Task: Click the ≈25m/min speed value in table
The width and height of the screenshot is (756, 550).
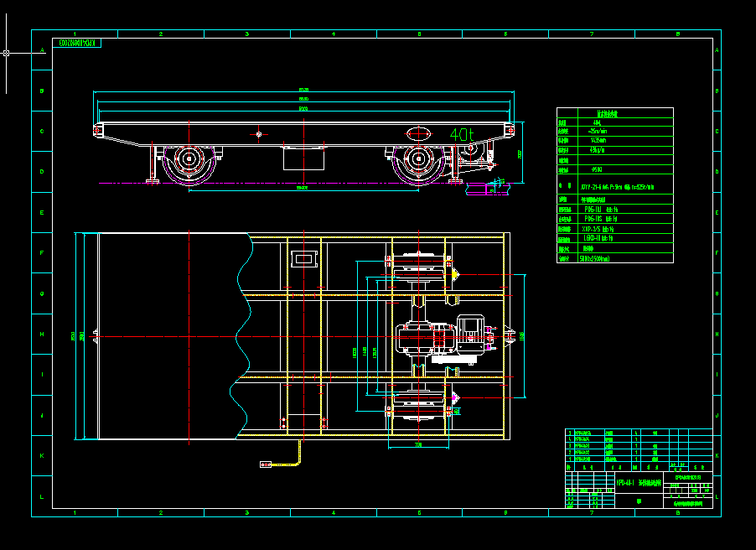Action: click(x=598, y=132)
